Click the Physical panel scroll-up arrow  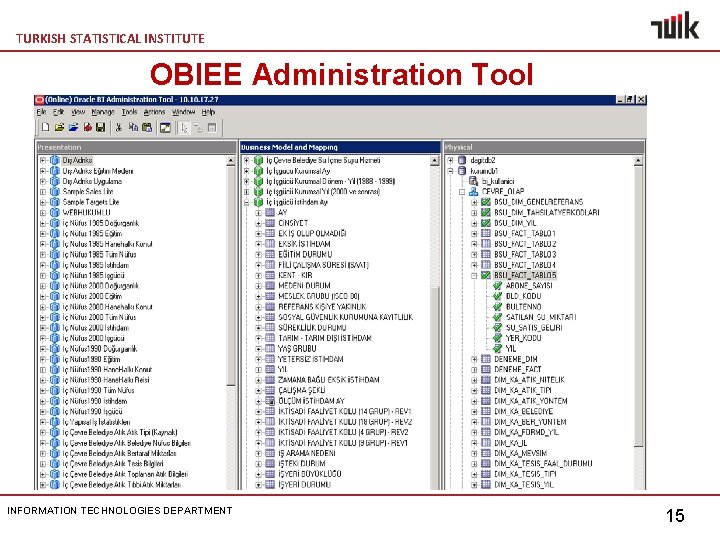(x=638, y=161)
